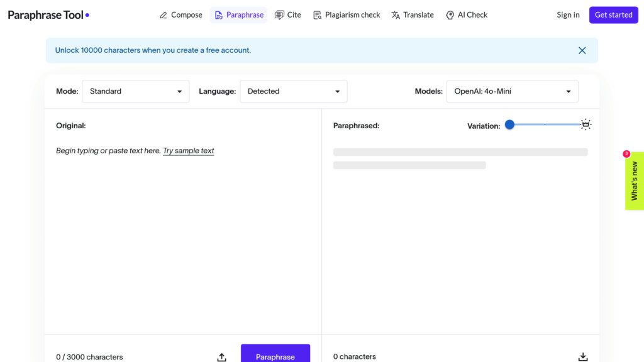Select the Sign in link
Image resolution: width=644 pixels, height=362 pixels.
pos(567,14)
